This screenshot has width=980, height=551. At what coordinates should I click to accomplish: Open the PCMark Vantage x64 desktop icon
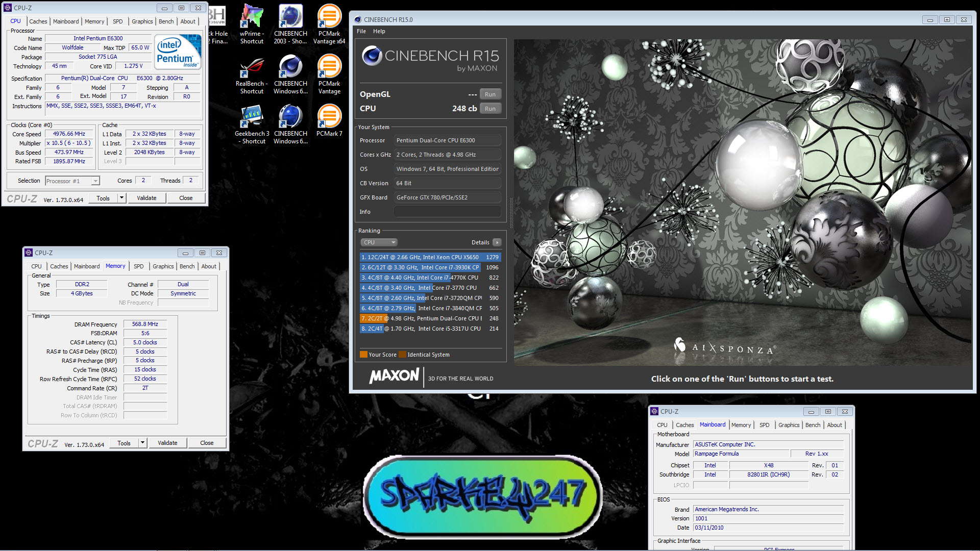[329, 24]
